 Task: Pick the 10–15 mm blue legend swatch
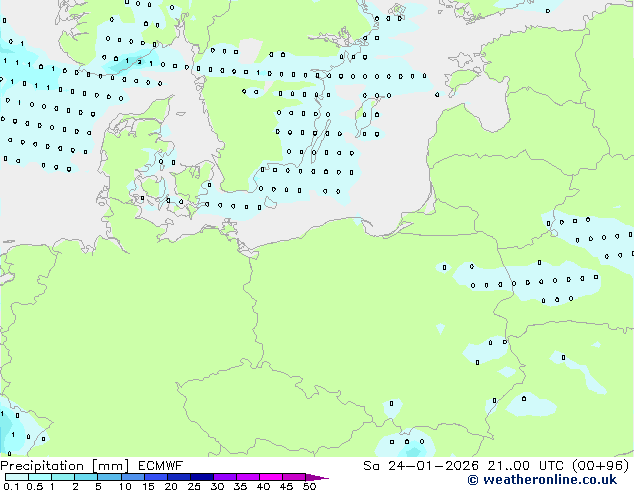tap(132, 477)
